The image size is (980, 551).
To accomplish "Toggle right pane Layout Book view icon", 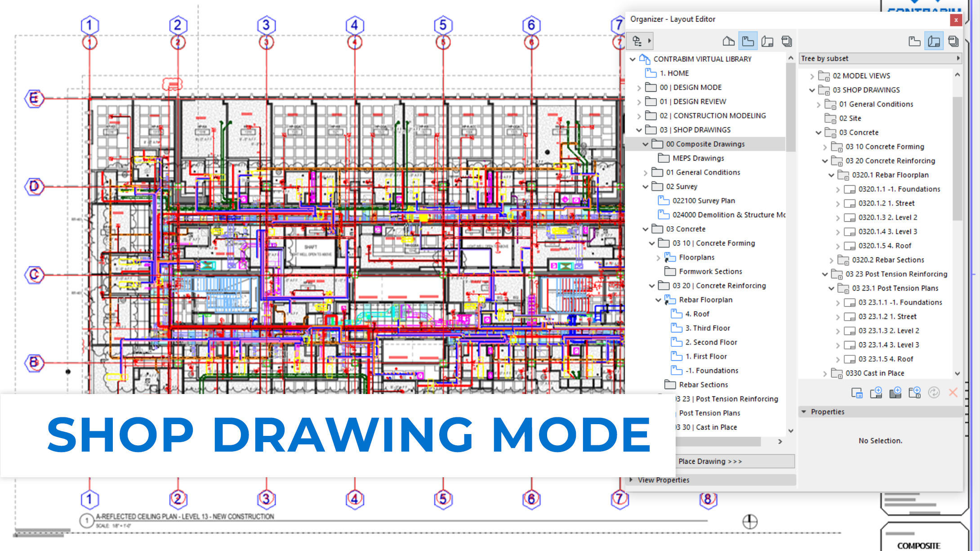I will (934, 41).
